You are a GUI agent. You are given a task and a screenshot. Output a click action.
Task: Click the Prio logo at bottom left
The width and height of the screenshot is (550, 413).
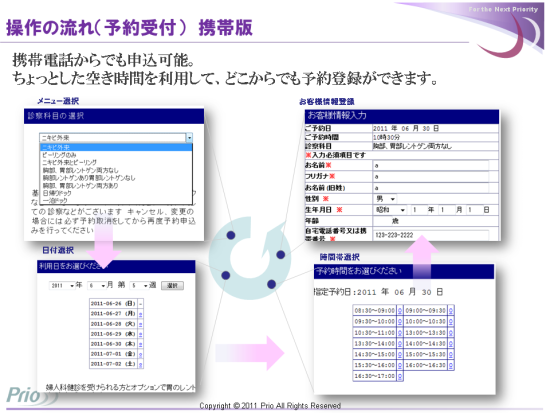[x=31, y=396]
